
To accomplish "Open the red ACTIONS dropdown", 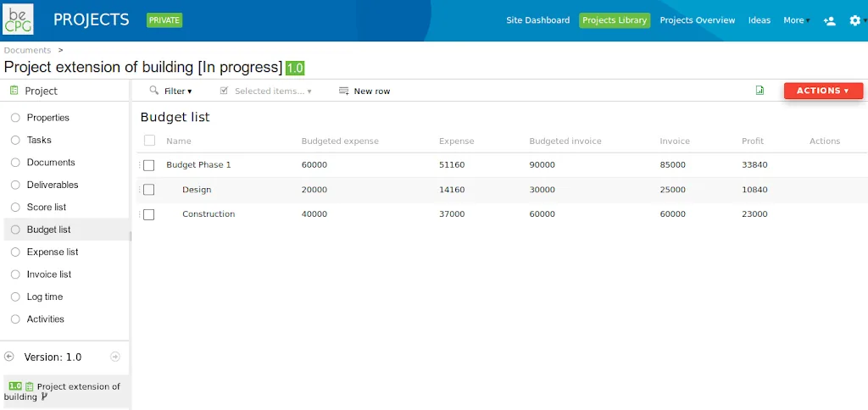I will pyautogui.click(x=823, y=91).
